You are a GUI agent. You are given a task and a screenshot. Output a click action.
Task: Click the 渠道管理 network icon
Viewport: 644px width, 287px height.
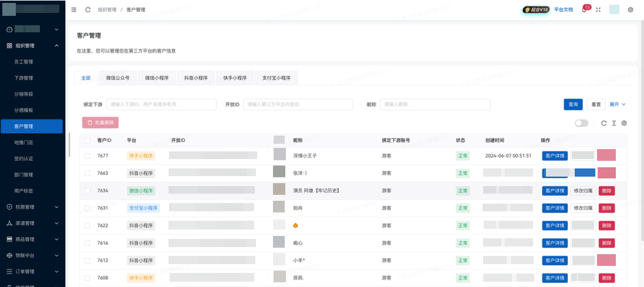point(9,224)
